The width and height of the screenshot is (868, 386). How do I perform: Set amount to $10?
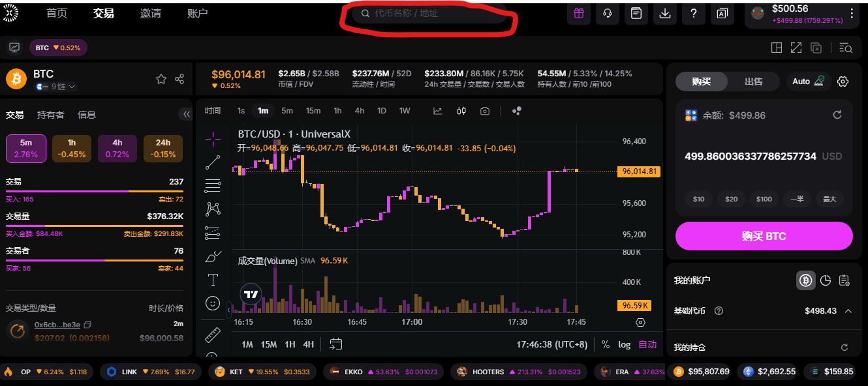tap(698, 199)
